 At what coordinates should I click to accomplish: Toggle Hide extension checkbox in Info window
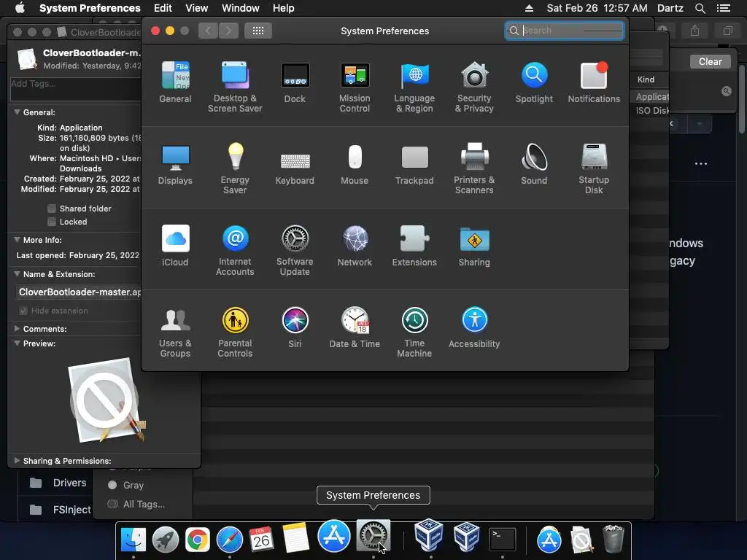point(23,311)
